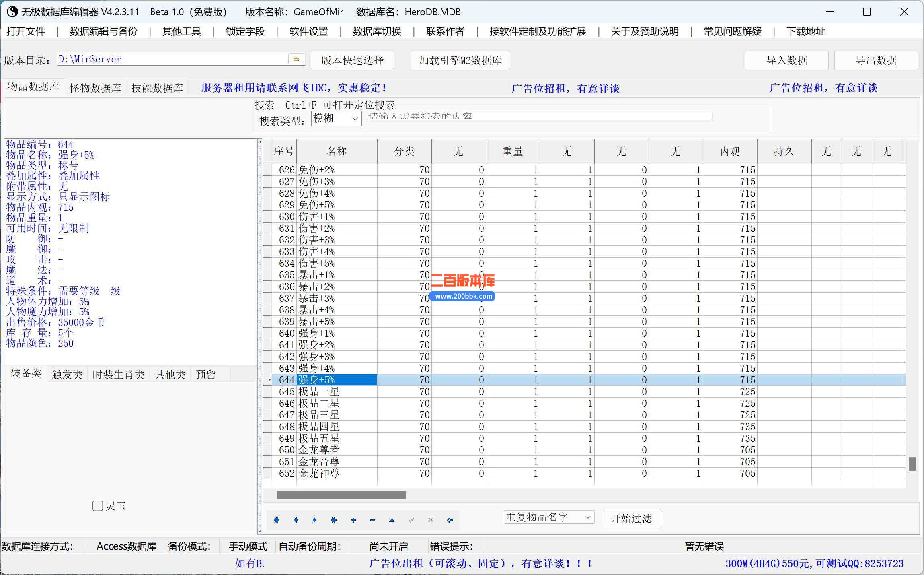Click the 版本目录 path field
This screenshot has width=924, height=575.
coord(173,59)
